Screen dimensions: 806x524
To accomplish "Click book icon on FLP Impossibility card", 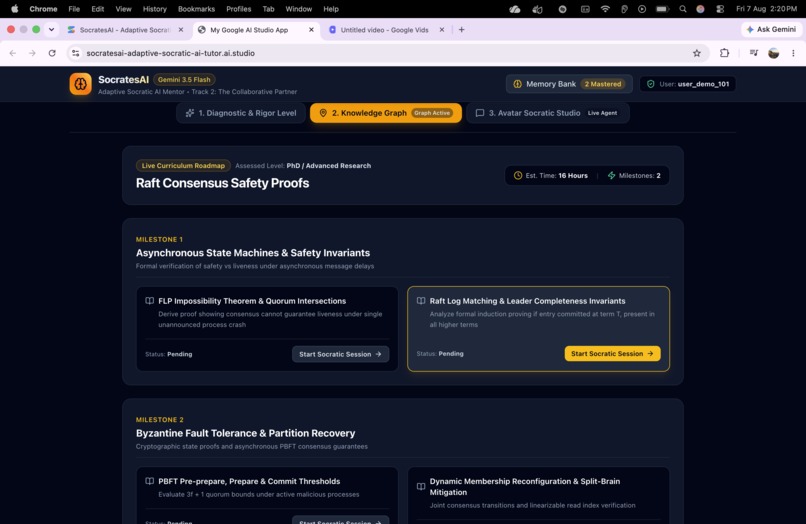I will tap(150, 301).
